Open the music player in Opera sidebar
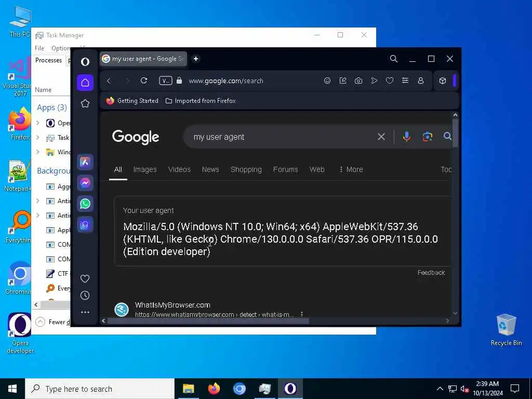 pos(85,224)
